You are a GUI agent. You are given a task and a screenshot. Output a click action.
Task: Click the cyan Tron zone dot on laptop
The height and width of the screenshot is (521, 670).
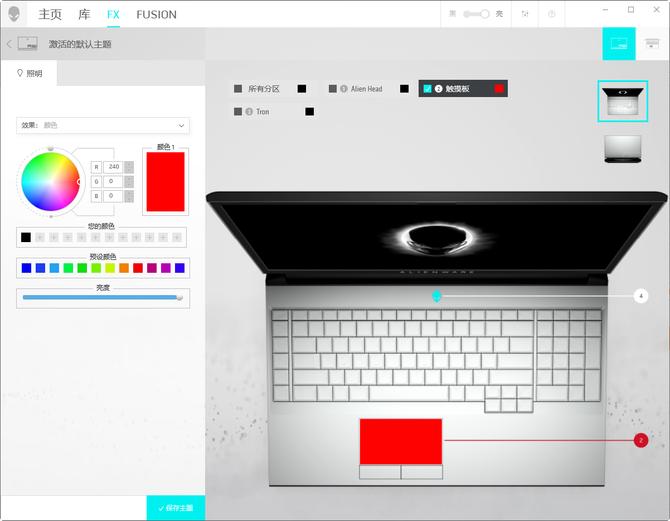pos(436,296)
